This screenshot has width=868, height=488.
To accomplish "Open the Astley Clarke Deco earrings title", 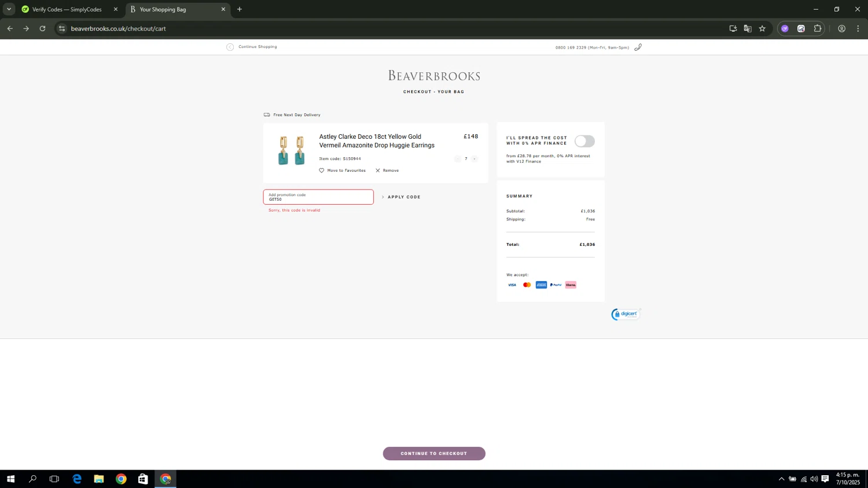I will pos(377,141).
